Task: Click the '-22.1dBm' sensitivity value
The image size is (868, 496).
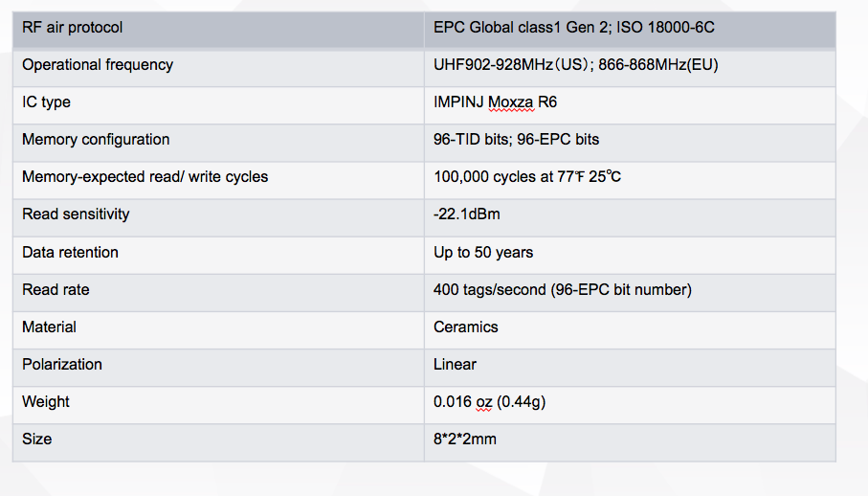Action: click(x=466, y=214)
